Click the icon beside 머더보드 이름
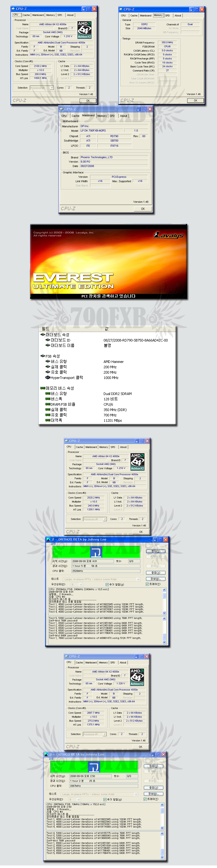This screenshot has width=217, height=868. click(x=48, y=345)
